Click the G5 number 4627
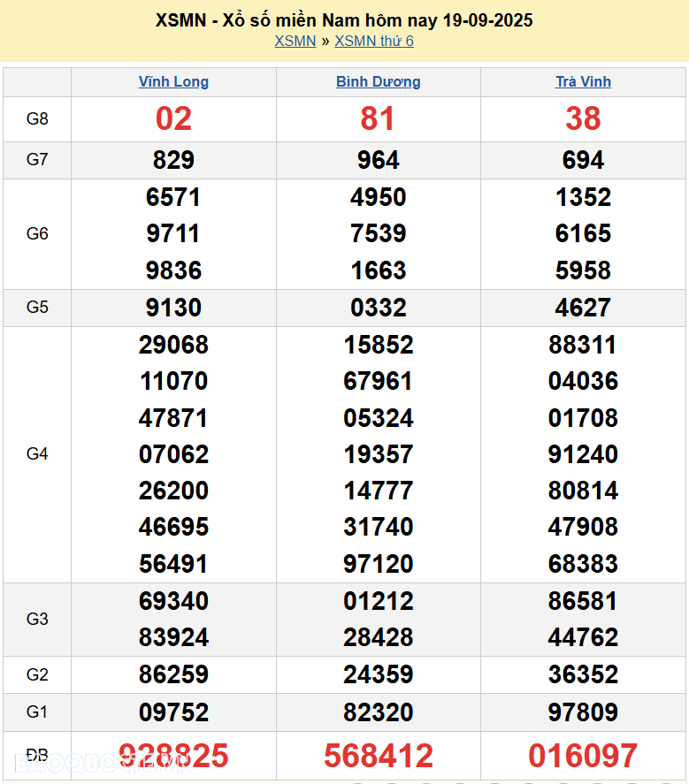The height and width of the screenshot is (784, 689). pos(583,308)
